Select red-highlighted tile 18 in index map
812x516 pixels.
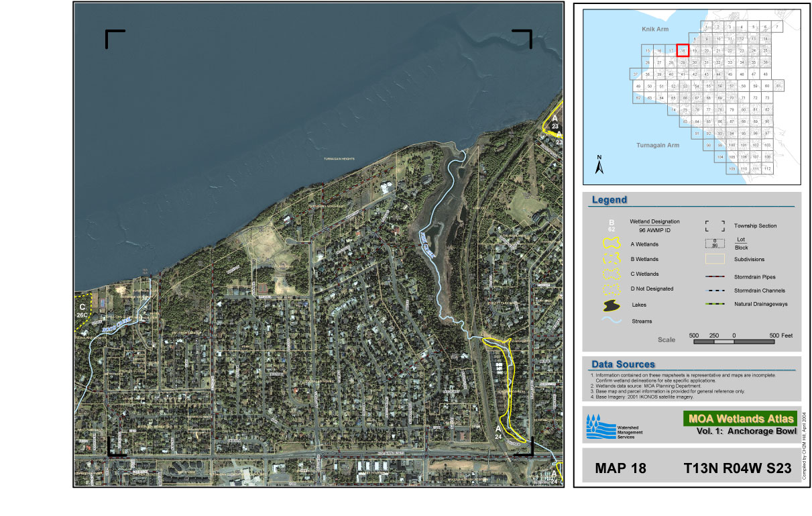tap(683, 50)
